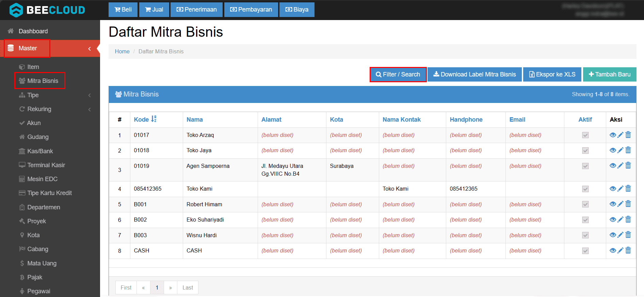Sort table by Alamat column
The image size is (644, 297).
coord(271,120)
